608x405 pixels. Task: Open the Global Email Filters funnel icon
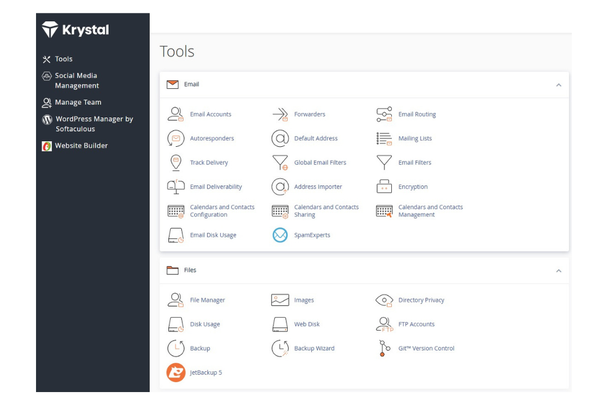tap(280, 163)
